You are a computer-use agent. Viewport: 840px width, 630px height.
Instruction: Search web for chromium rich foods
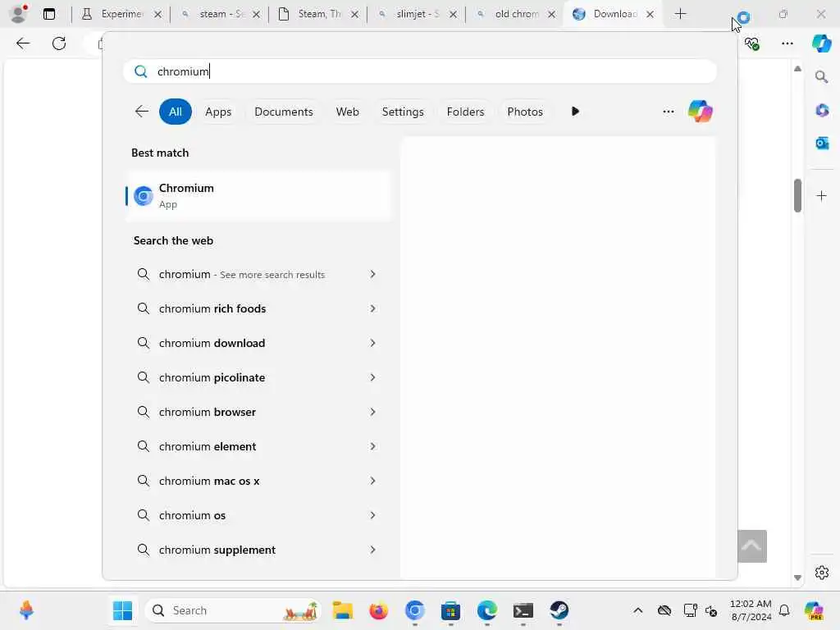tap(258, 308)
